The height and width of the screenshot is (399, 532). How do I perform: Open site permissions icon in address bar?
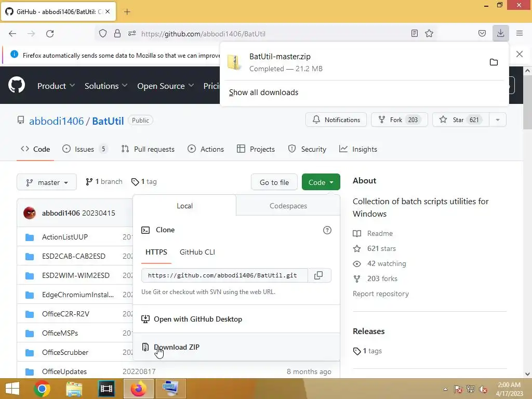tap(132, 34)
